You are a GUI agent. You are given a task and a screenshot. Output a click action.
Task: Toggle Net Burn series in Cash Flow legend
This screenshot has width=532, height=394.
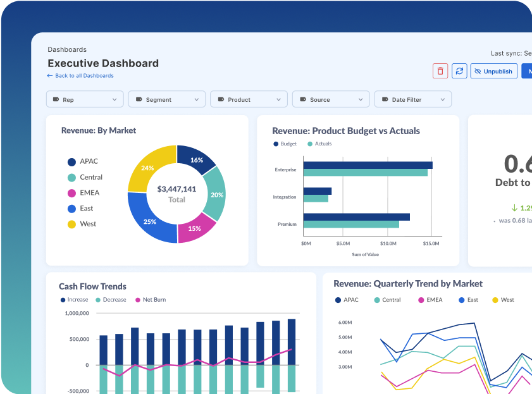coord(150,300)
